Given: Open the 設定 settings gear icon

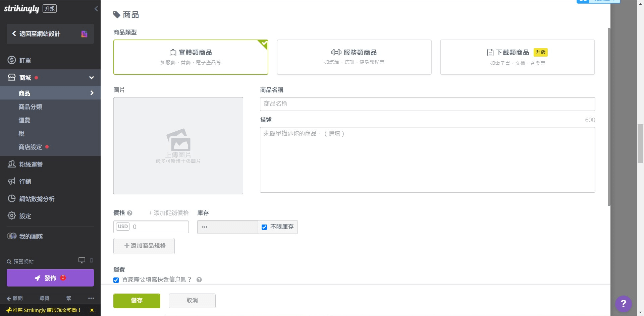Looking at the screenshot, I should [x=11, y=216].
